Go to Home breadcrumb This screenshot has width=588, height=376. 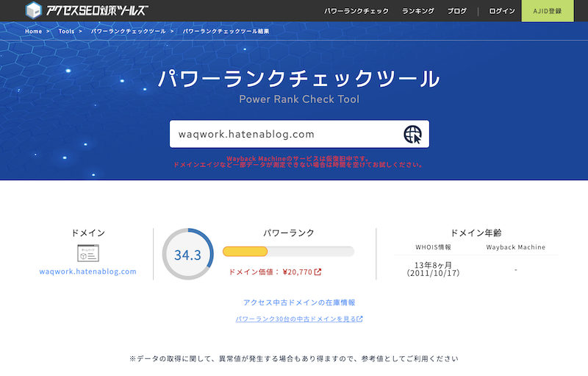pos(33,31)
